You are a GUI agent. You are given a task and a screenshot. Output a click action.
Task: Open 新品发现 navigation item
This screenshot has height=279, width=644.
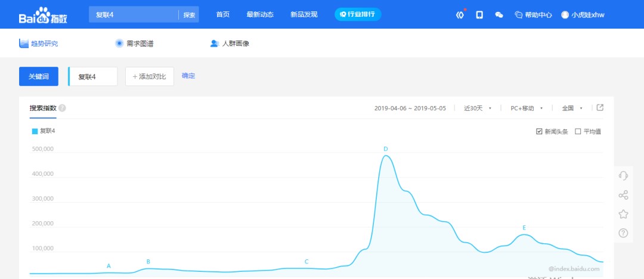304,15
